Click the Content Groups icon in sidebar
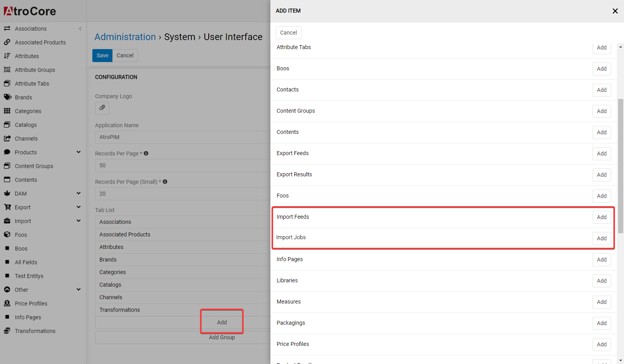The width and height of the screenshot is (624, 364). point(7,166)
